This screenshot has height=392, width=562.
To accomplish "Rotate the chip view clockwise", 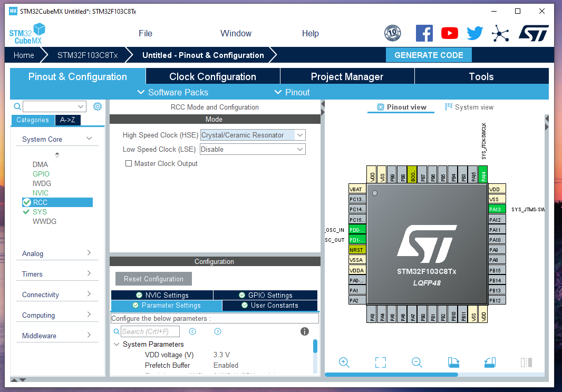I will [x=453, y=362].
